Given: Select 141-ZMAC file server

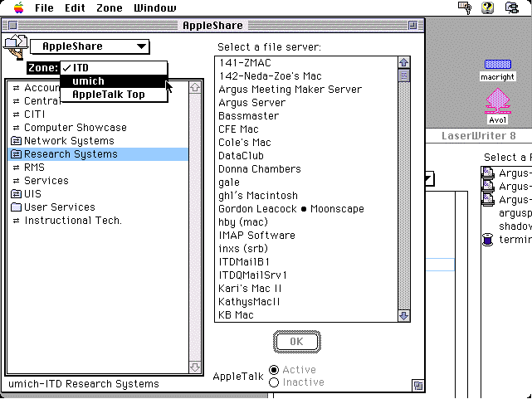Looking at the screenshot, I should click(x=305, y=63).
